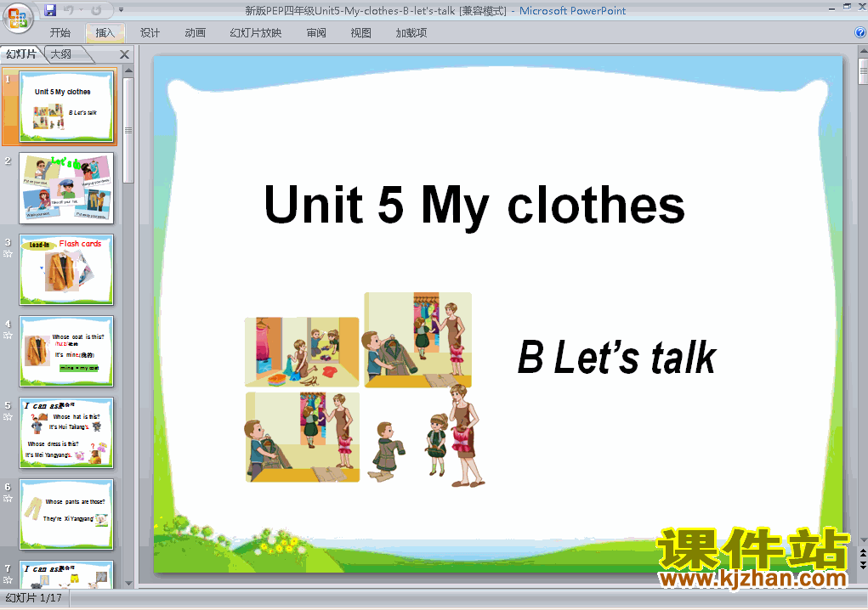Open PowerPoint help question mark
868x610 pixels.
point(860,32)
